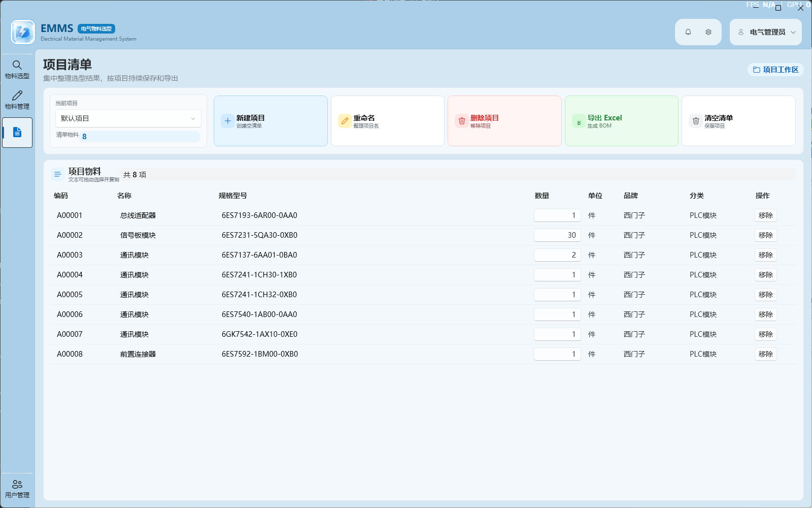Click the 删除项目 delete project button
This screenshot has width=812, height=508.
(504, 121)
